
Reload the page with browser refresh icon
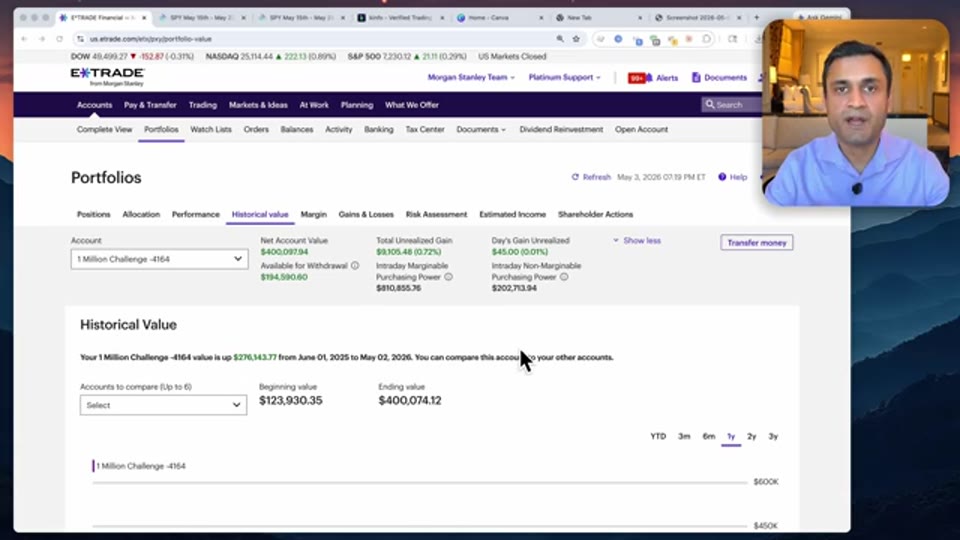(59, 39)
